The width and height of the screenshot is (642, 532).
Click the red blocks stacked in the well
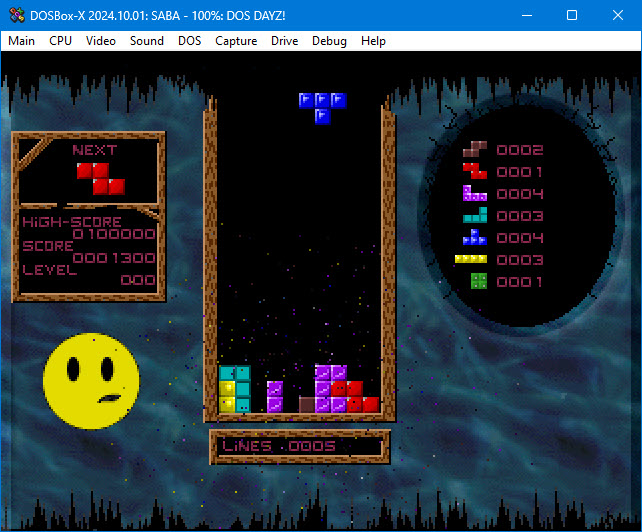[x=355, y=396]
